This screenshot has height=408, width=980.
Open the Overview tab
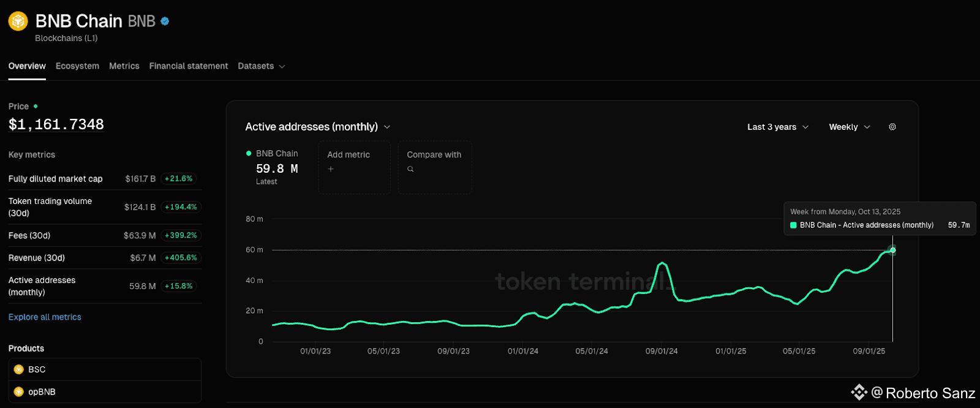pyautogui.click(x=27, y=66)
